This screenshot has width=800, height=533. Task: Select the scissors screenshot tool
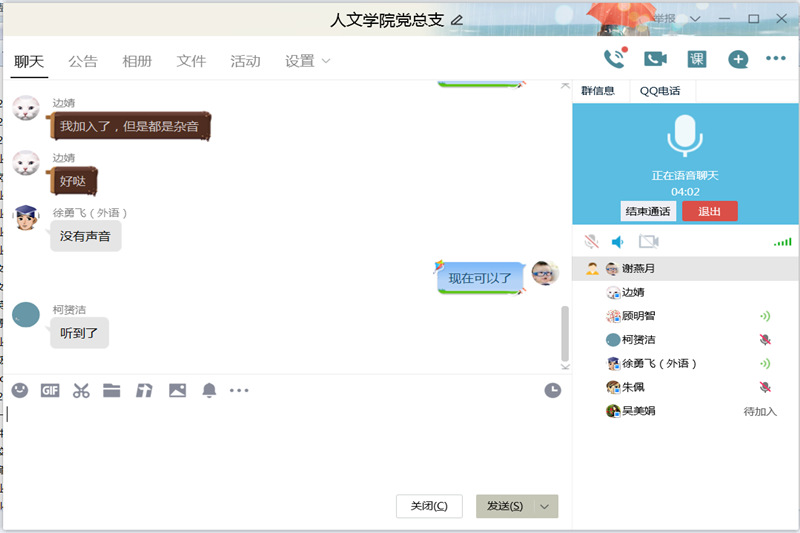(x=81, y=390)
